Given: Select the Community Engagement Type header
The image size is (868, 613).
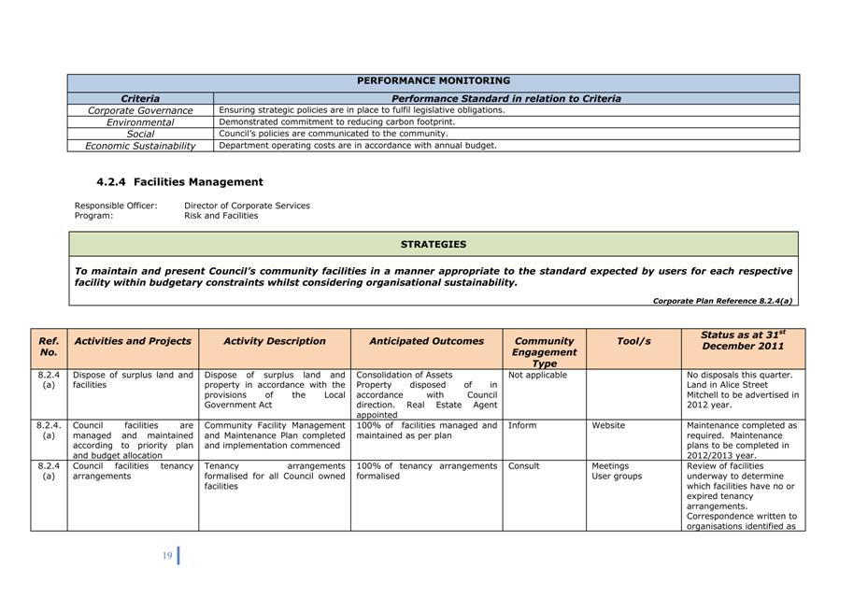Looking at the screenshot, I should [x=544, y=352].
